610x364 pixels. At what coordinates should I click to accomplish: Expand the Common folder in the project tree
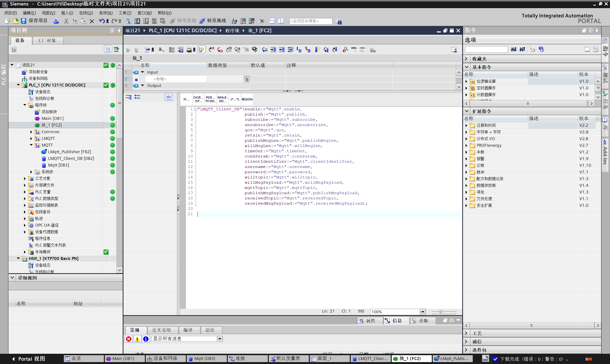tap(31, 132)
